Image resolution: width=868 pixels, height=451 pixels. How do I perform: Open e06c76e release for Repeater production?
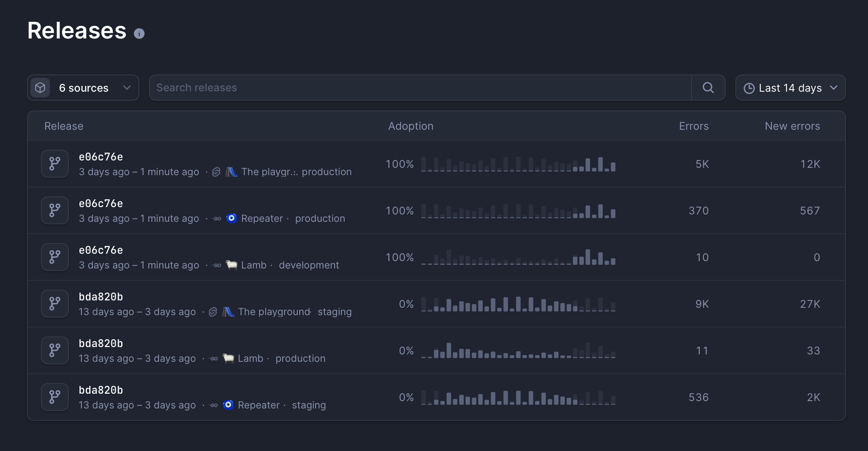pyautogui.click(x=101, y=204)
